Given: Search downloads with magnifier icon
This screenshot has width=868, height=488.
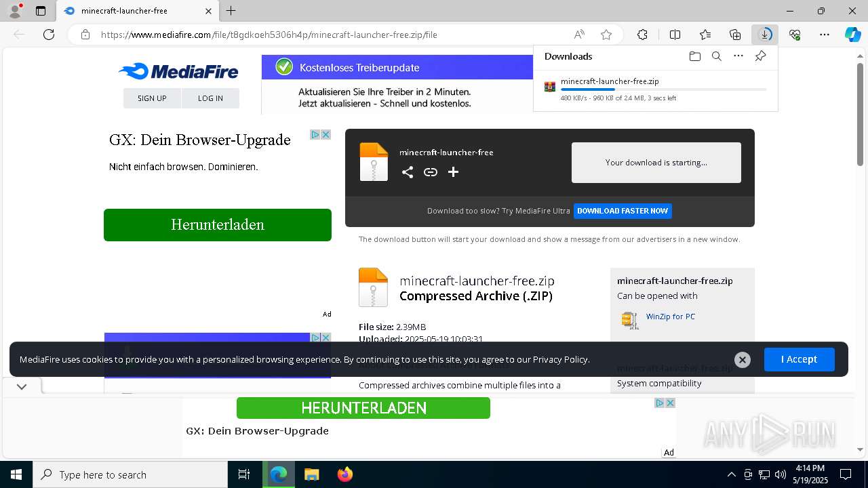Looking at the screenshot, I should (717, 56).
